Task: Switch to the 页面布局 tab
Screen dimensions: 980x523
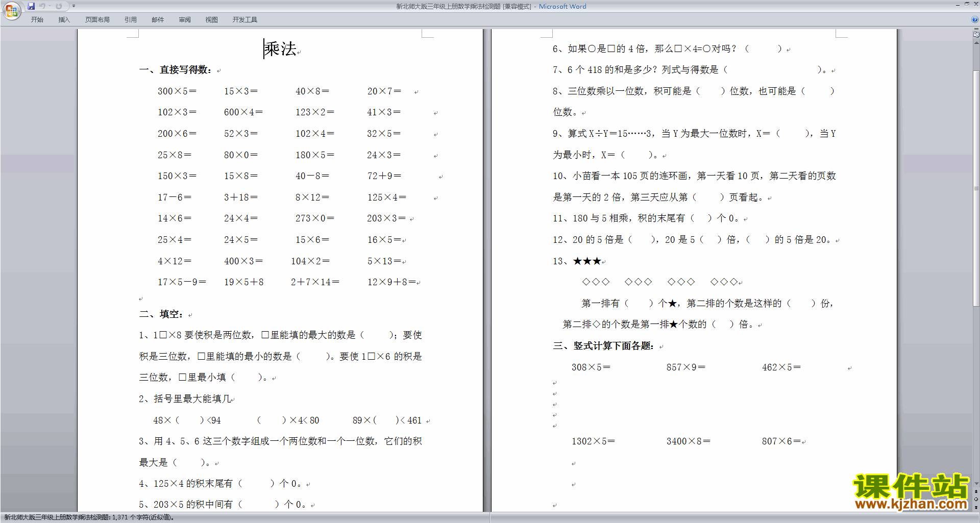Action: tap(97, 19)
